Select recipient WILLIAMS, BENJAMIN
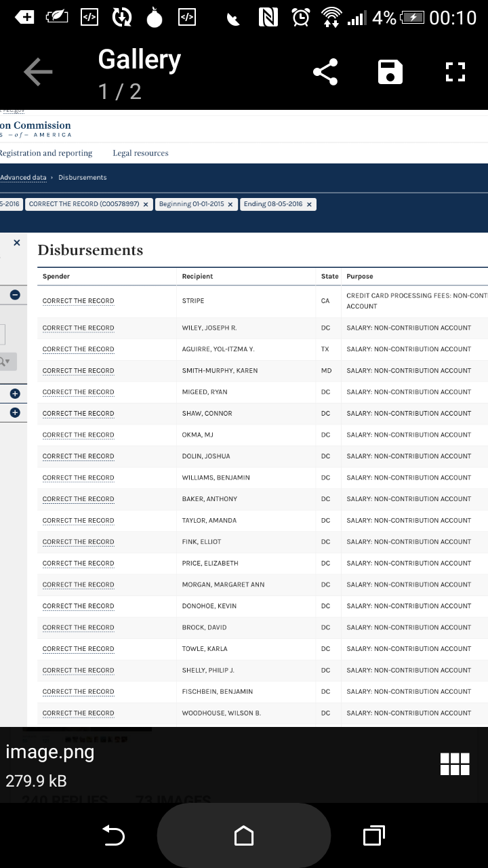This screenshot has width=488, height=868. click(x=216, y=477)
